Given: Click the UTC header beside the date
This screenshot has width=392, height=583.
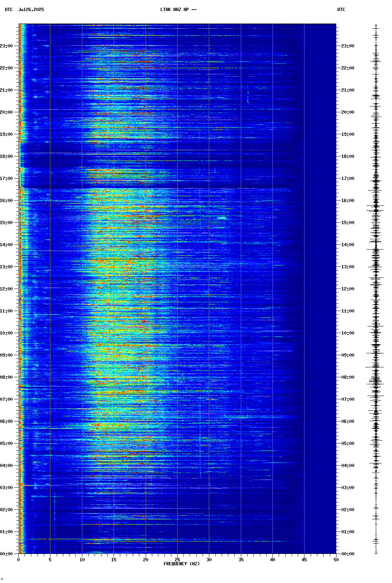Looking at the screenshot, I should [9, 10].
